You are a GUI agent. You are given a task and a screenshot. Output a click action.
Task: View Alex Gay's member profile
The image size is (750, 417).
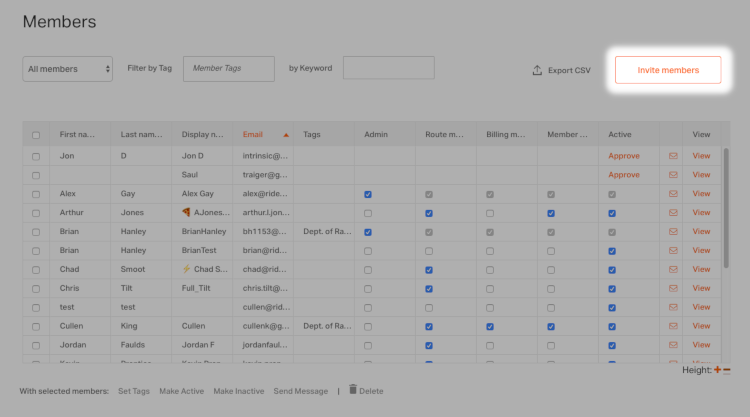pos(701,194)
